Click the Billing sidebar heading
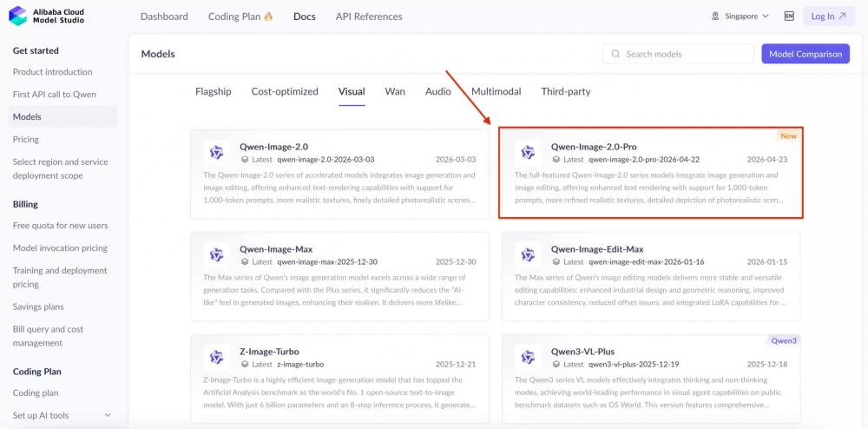868x429 pixels. 25,204
